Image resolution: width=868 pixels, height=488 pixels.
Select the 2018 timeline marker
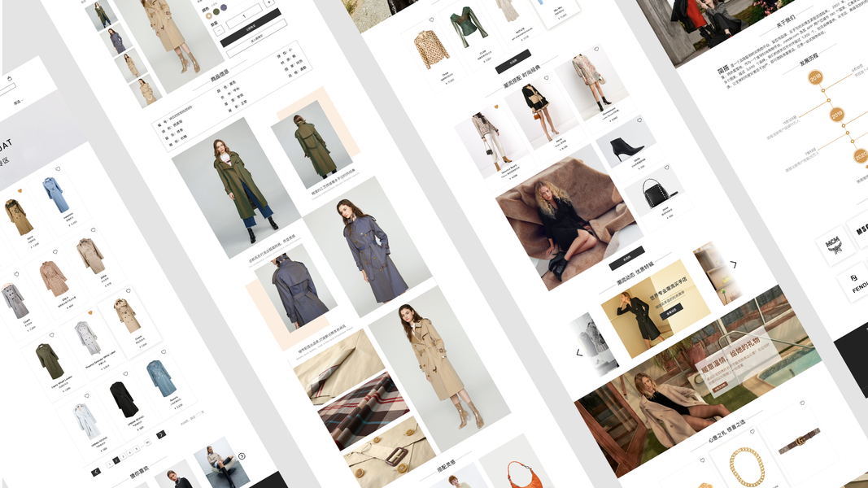[x=815, y=77]
